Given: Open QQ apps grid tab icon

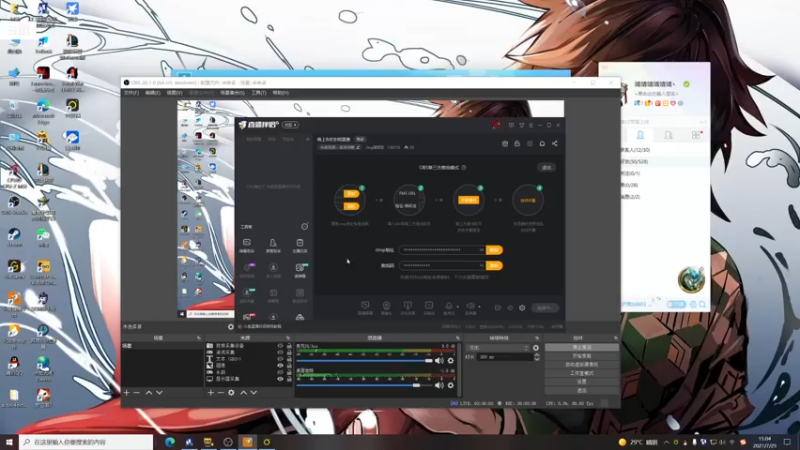Looking at the screenshot, I should (696, 135).
